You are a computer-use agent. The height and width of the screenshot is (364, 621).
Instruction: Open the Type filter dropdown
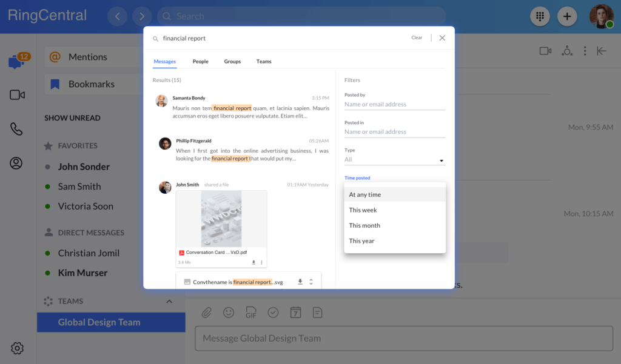point(394,160)
